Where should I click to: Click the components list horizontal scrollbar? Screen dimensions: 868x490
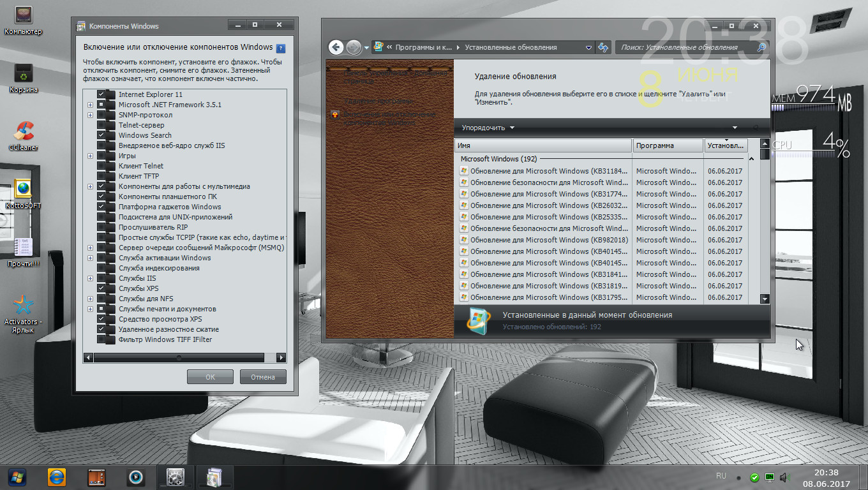[x=179, y=358]
